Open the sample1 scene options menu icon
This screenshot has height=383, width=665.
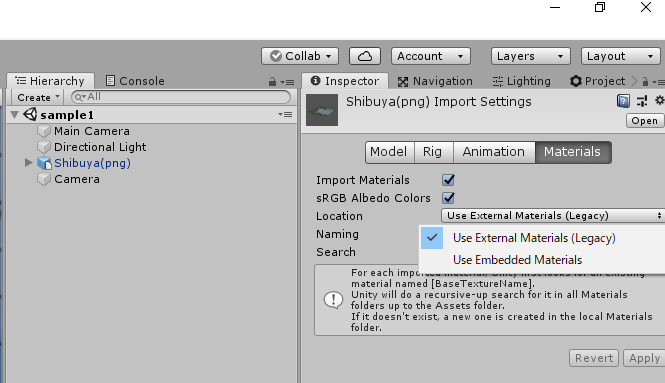click(285, 115)
